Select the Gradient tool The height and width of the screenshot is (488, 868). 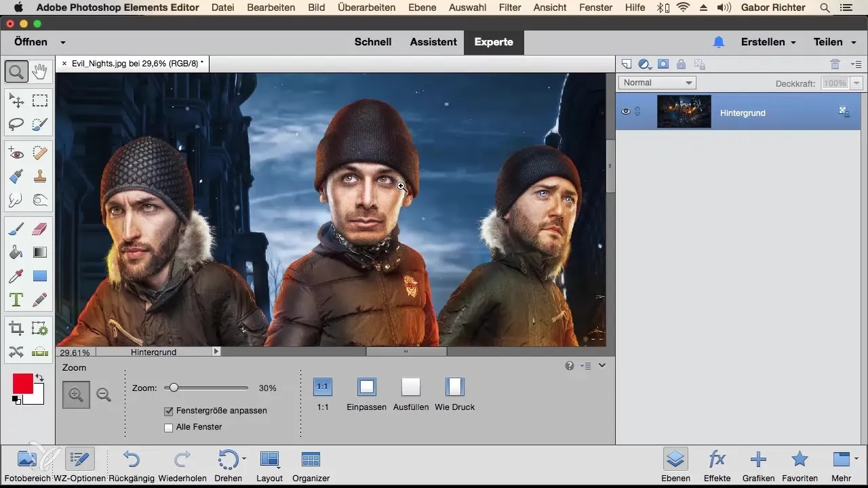coord(40,253)
